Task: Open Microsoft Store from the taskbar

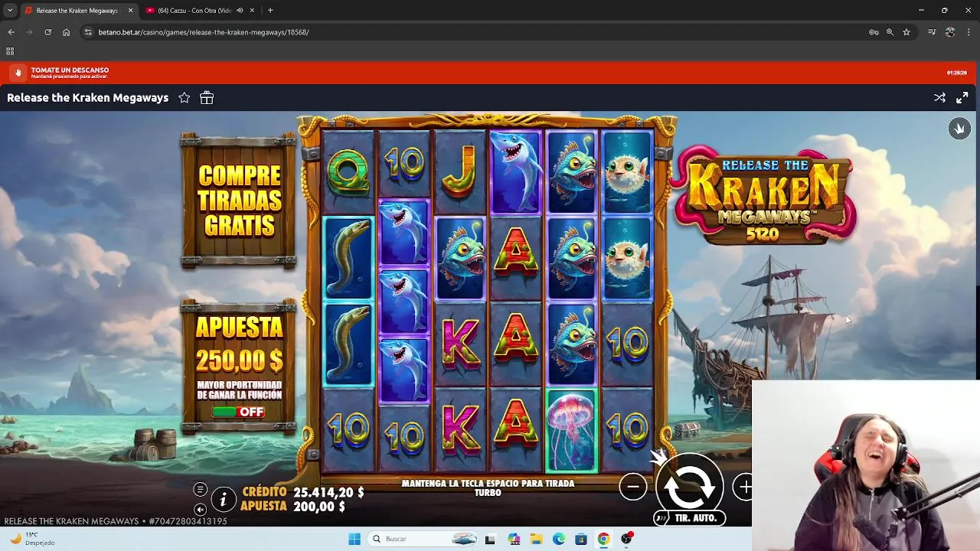Action: [x=581, y=539]
